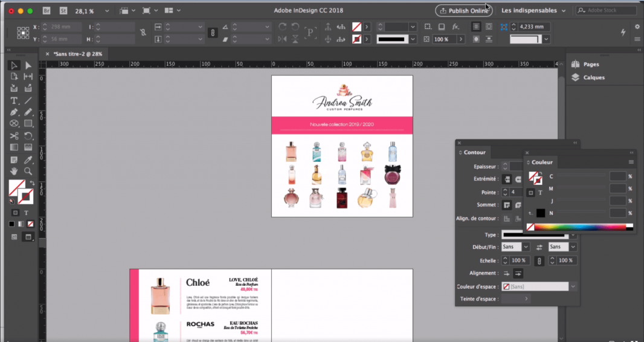Viewport: 644px width, 342px height.
Task: Select the Selection tool
Action: [14, 65]
